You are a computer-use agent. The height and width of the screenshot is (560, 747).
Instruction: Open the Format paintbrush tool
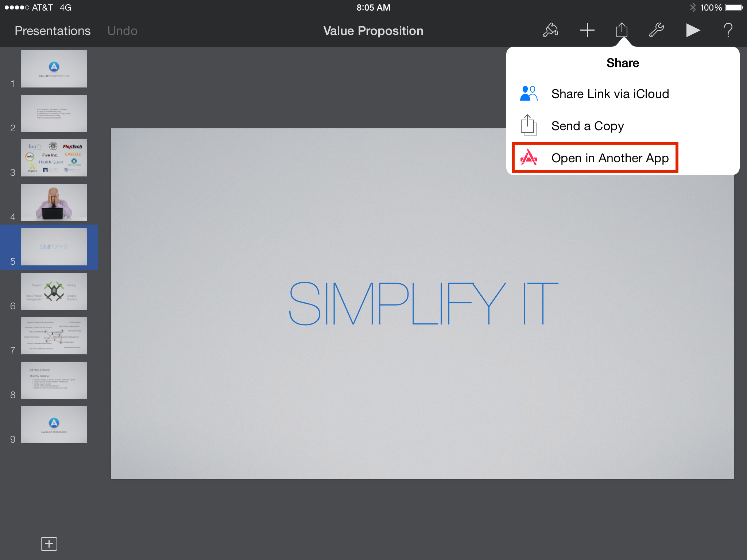[550, 30]
